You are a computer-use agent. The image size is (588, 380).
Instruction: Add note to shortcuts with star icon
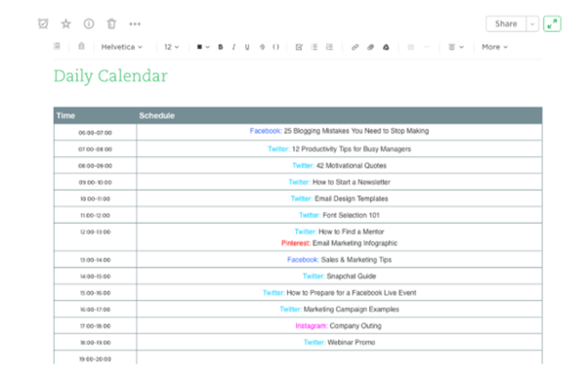click(66, 24)
